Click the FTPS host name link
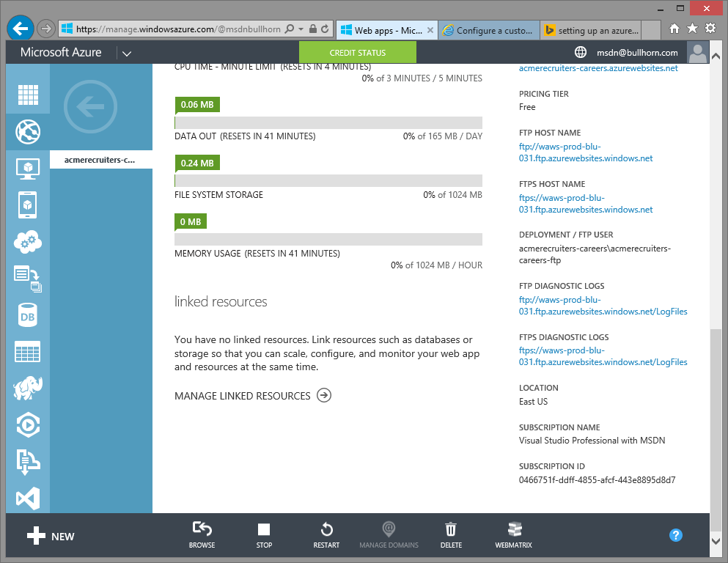The height and width of the screenshot is (563, 728). click(x=586, y=204)
